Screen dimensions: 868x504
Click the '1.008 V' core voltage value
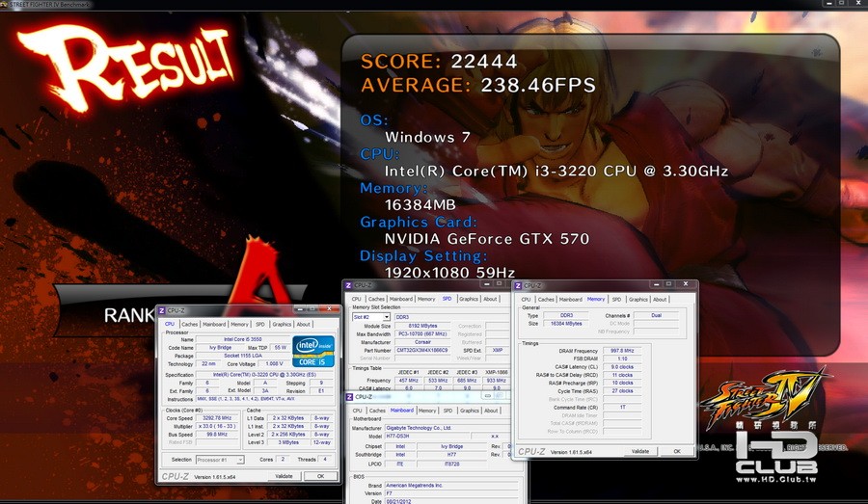274,363
